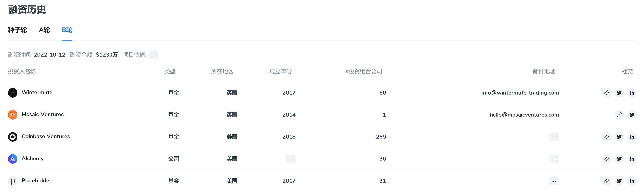Click the Coinbase Ventures investor name
Image resolution: width=644 pixels, height=196 pixels.
[46, 136]
